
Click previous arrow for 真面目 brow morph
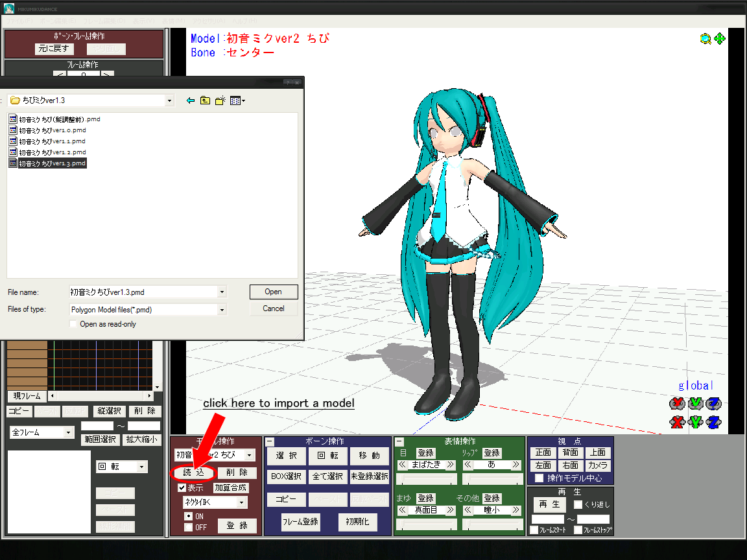(x=403, y=510)
